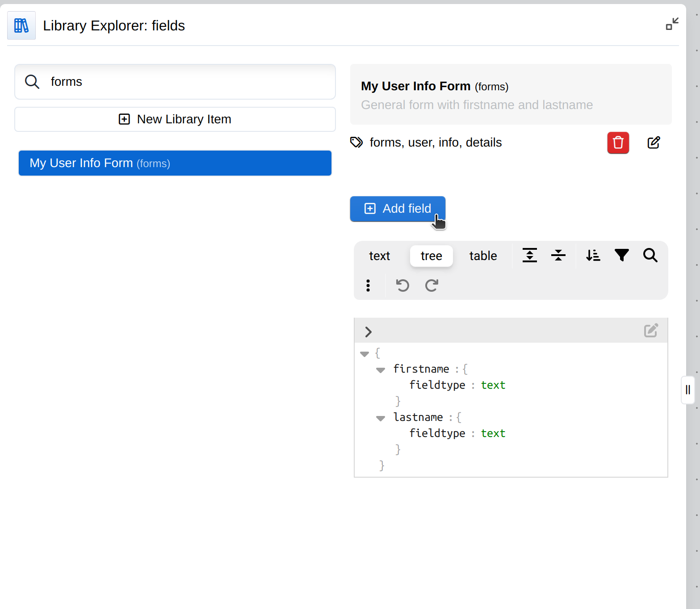The height and width of the screenshot is (609, 700).
Task: Undo the last change
Action: (402, 286)
